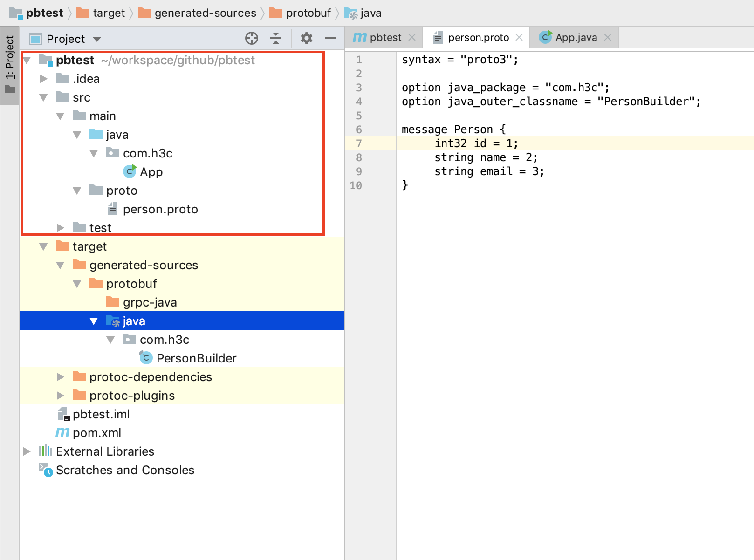
Task: Click the pom.xml Maven icon
Action: [x=62, y=432]
